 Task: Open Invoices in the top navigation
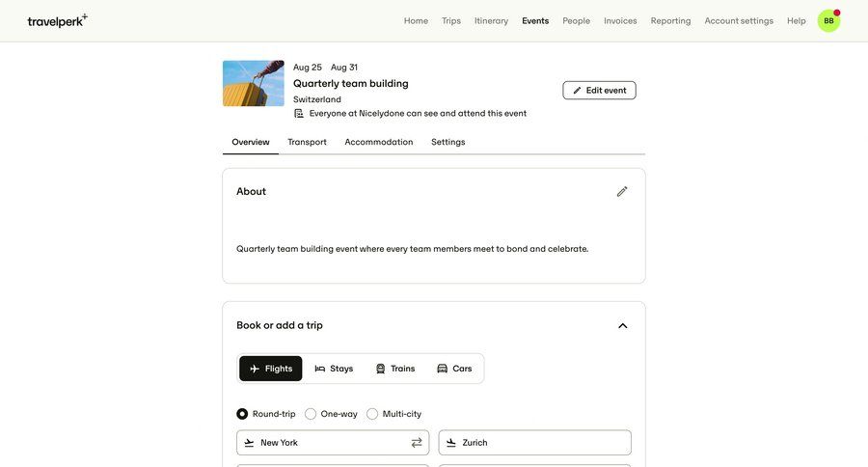(620, 20)
